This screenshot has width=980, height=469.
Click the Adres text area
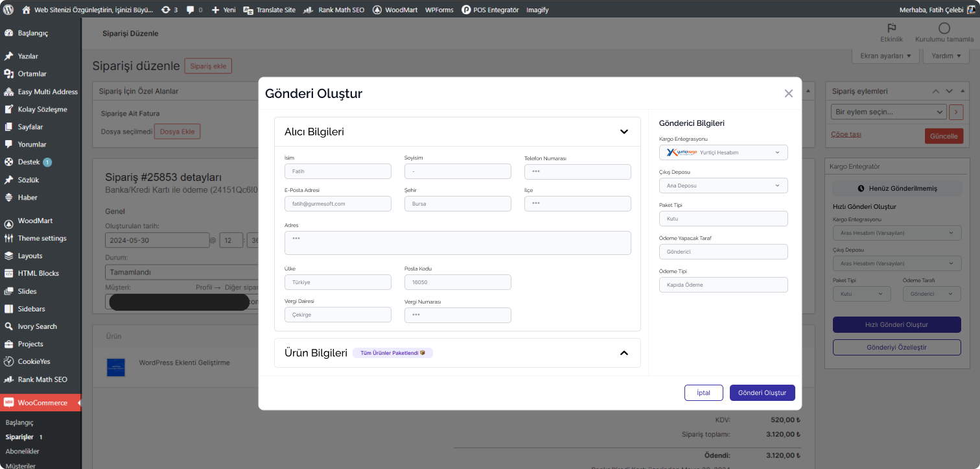tap(458, 243)
